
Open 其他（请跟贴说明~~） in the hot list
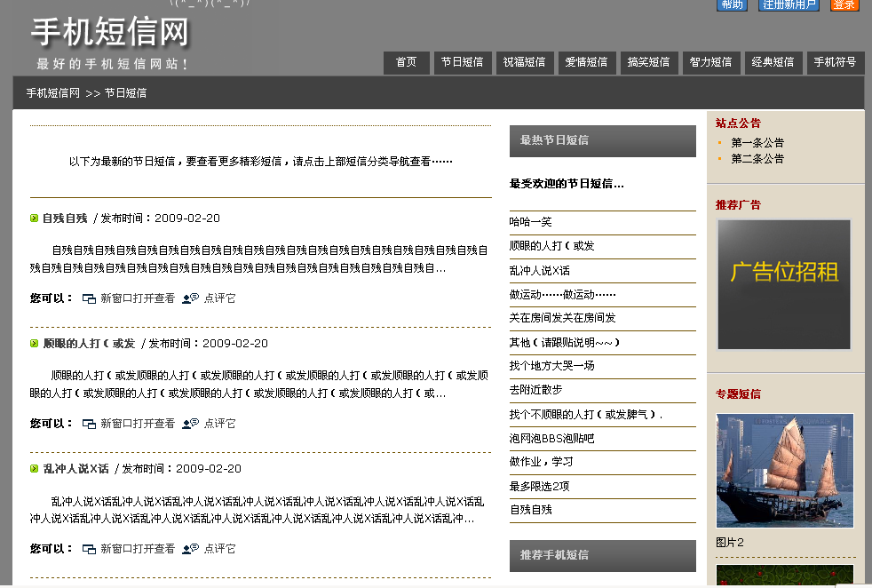click(x=565, y=343)
